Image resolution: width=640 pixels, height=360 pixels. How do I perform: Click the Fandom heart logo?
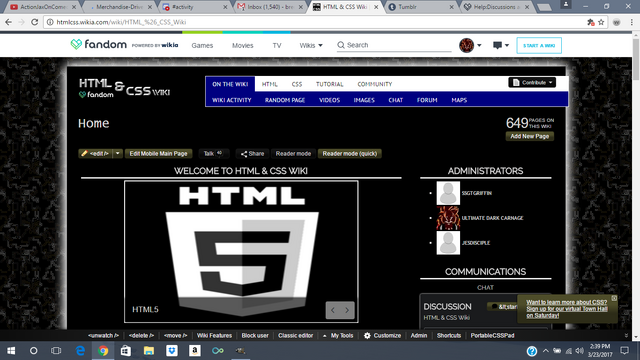76,44
